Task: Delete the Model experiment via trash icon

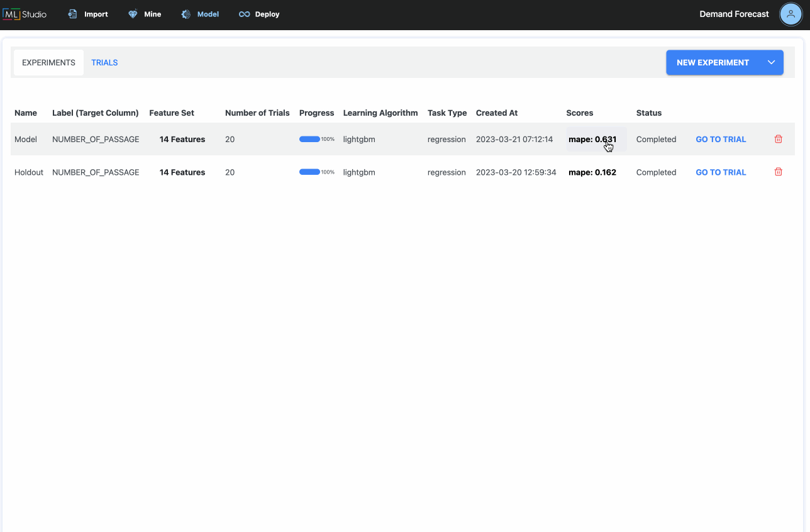Action: [x=778, y=139]
